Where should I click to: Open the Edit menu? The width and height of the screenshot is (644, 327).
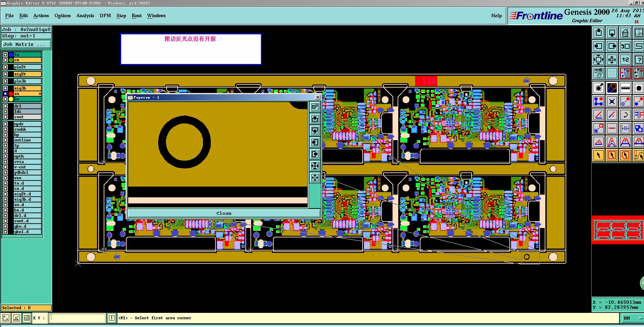click(x=24, y=16)
